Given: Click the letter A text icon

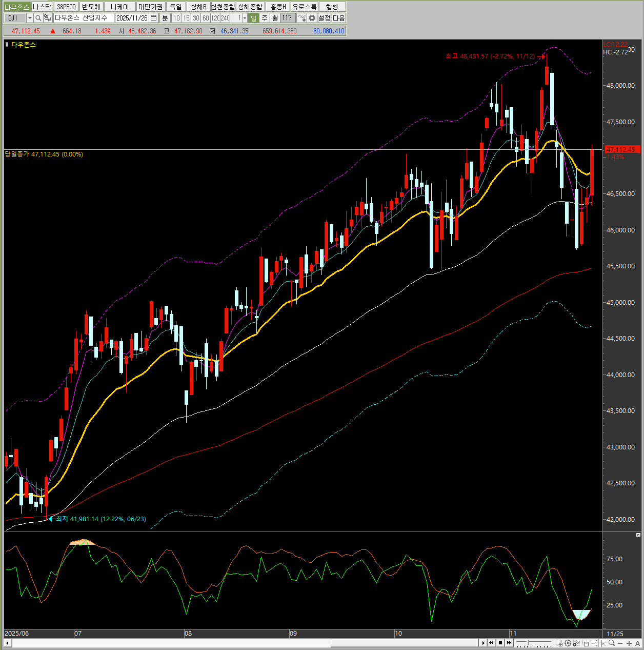Looking at the screenshot, I should [637, 643].
